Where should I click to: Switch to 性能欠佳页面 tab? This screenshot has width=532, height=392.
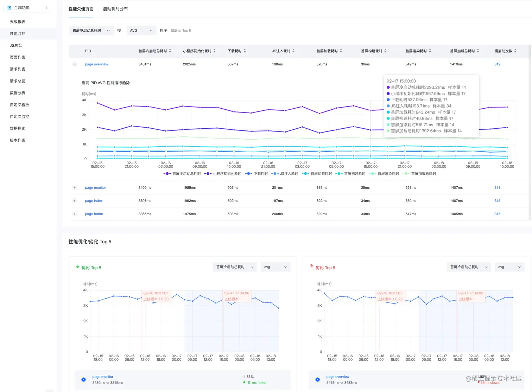click(81, 9)
